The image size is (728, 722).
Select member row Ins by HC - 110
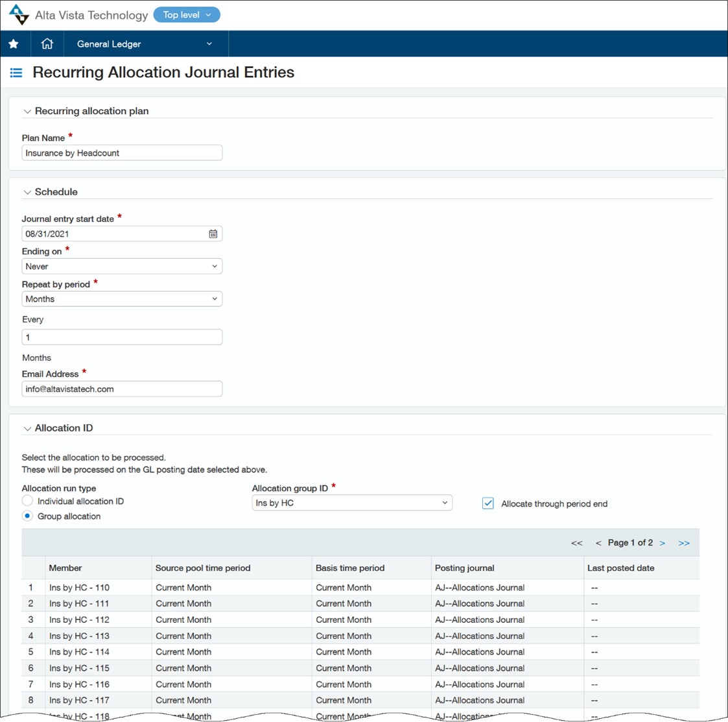pos(360,588)
